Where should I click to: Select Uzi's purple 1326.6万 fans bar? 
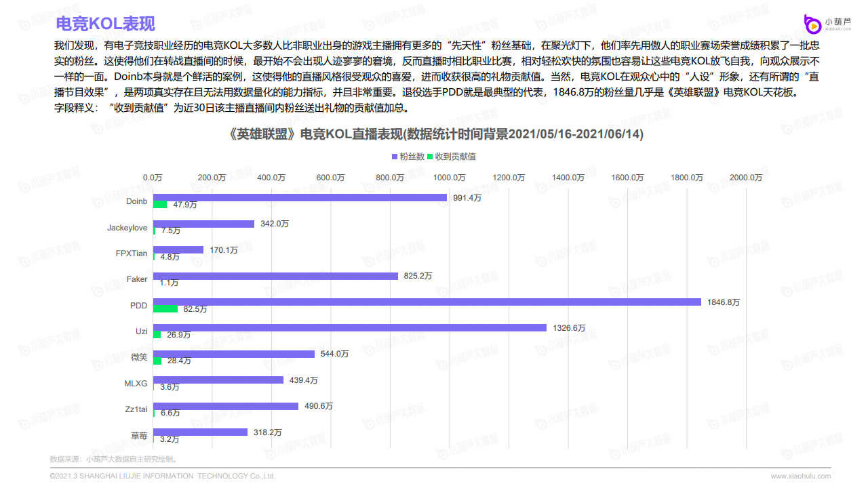click(350, 327)
